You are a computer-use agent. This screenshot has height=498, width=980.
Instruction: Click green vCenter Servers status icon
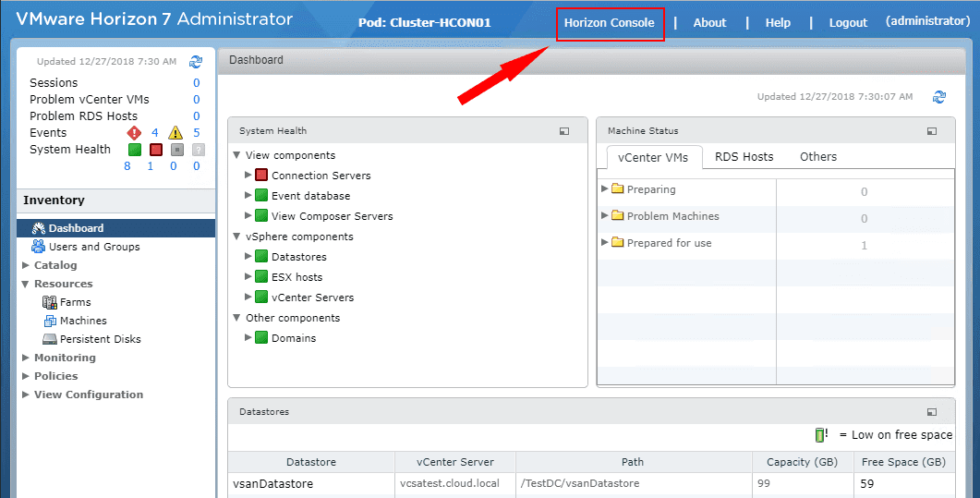[261, 298]
